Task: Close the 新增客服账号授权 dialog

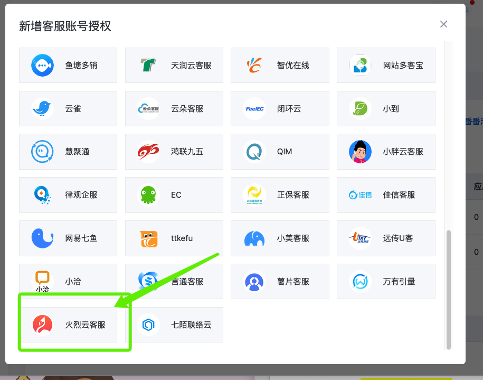Action: pos(443,24)
